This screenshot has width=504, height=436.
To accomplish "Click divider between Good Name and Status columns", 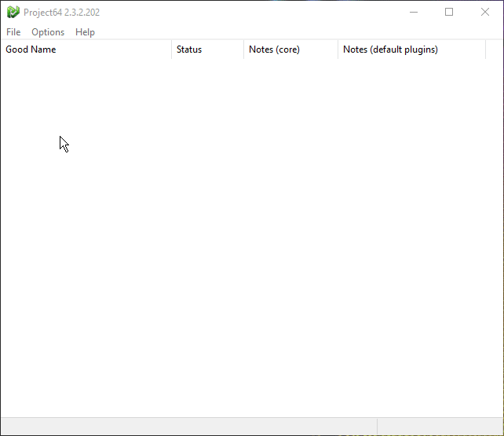I will click(171, 49).
